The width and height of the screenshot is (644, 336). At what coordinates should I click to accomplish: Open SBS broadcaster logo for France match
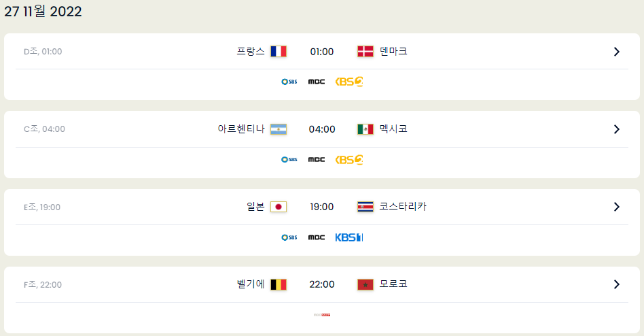pyautogui.click(x=289, y=82)
